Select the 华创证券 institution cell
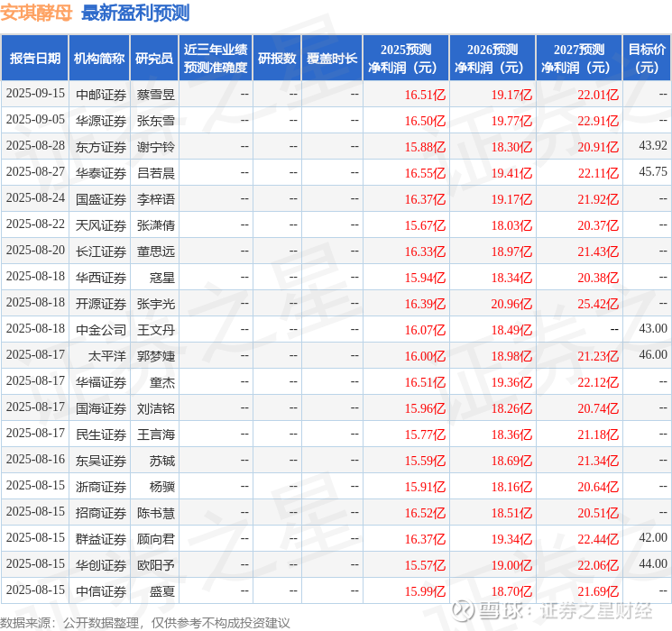 101,565
